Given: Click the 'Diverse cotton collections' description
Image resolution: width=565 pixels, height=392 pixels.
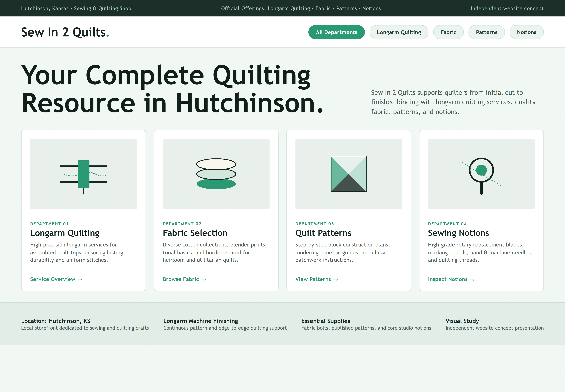Looking at the screenshot, I should 215,252.
